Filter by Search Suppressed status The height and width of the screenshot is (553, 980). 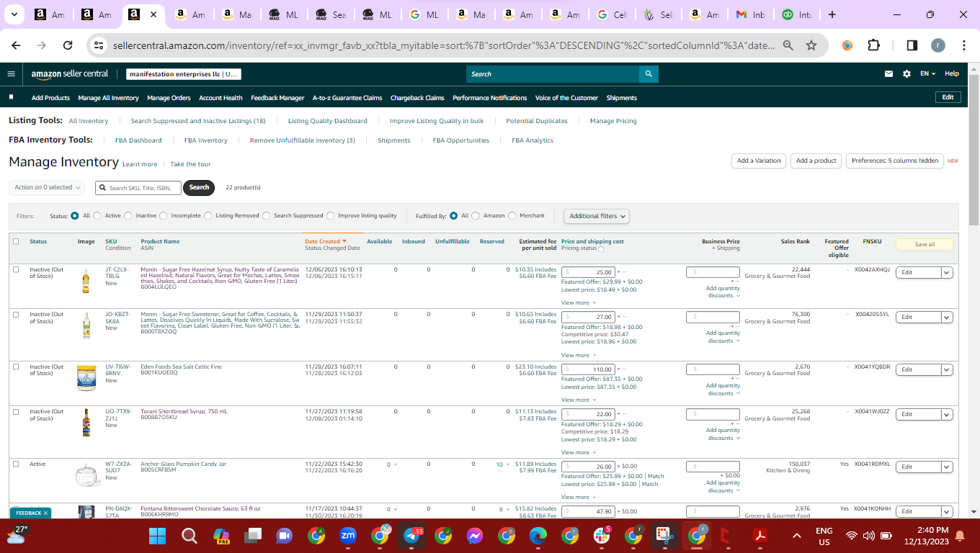click(x=267, y=215)
